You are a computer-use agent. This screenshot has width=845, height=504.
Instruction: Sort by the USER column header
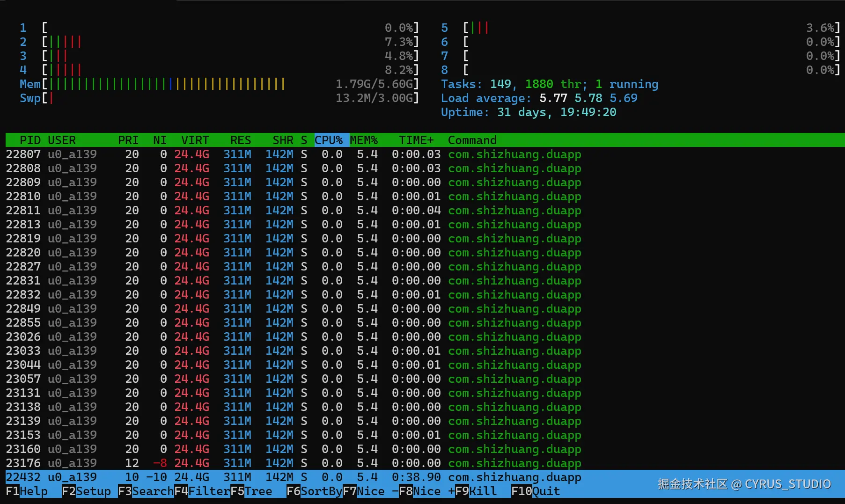62,140
